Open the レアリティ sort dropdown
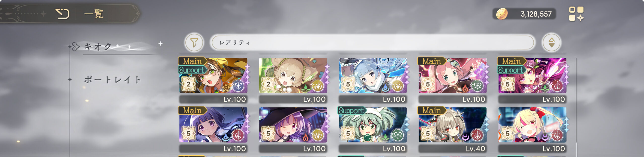The image size is (644, 157). tap(373, 42)
